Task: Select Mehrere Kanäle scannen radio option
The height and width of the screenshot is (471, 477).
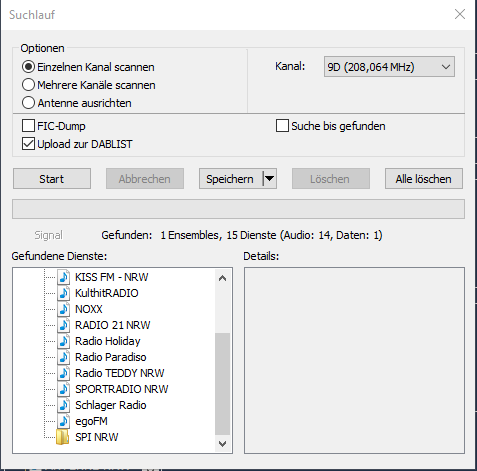Action: pos(28,85)
